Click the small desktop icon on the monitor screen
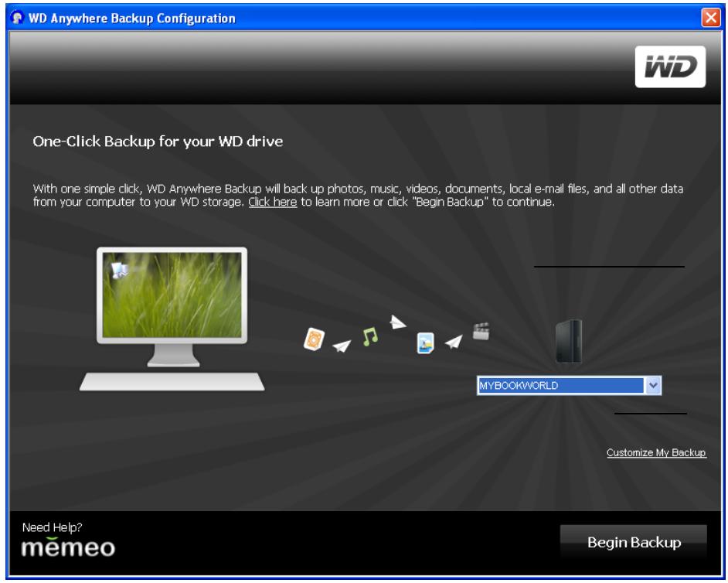Screen dimensions: 728x583 (x=120, y=270)
